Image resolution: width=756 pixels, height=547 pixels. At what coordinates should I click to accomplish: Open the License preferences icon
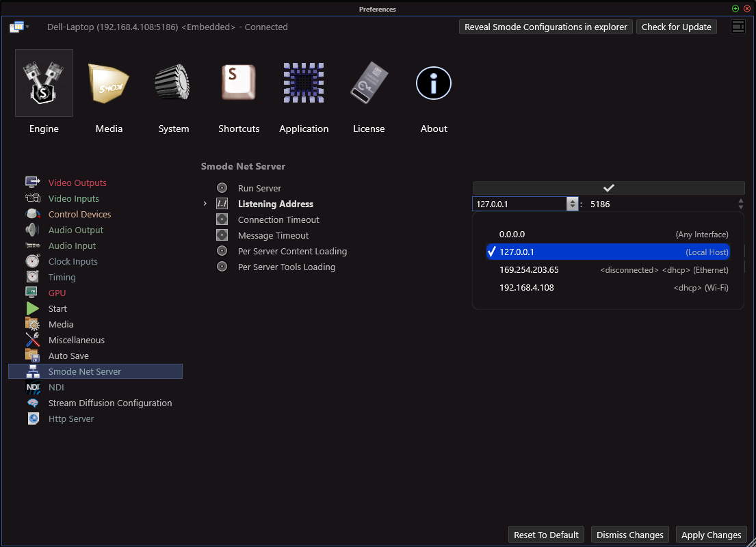coord(369,83)
